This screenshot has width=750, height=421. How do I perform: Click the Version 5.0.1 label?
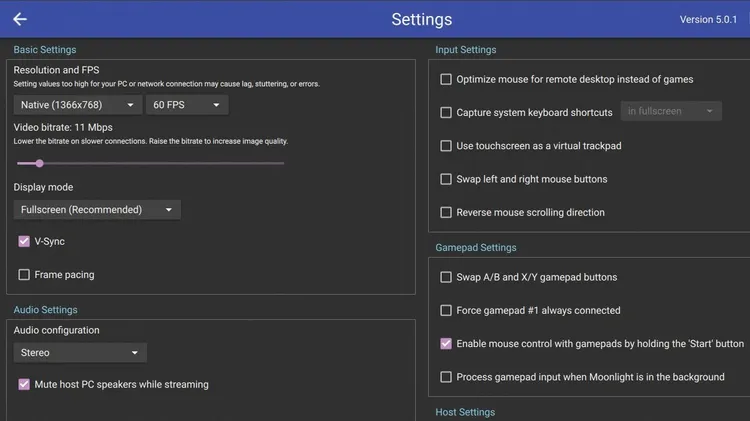point(708,20)
